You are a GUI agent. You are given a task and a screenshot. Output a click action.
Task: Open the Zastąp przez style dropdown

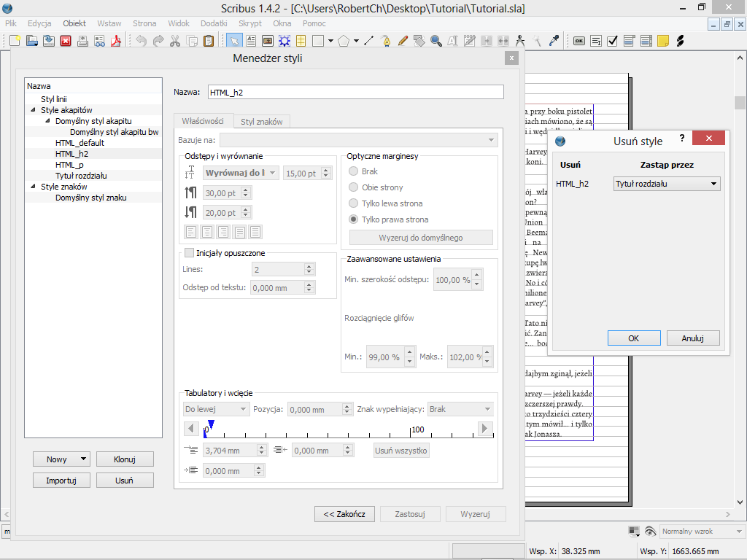[x=667, y=184]
